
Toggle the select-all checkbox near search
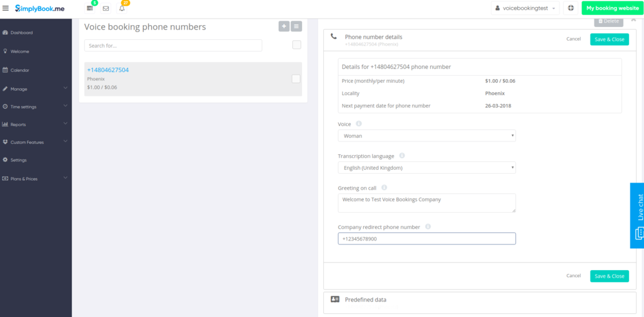coord(296,45)
